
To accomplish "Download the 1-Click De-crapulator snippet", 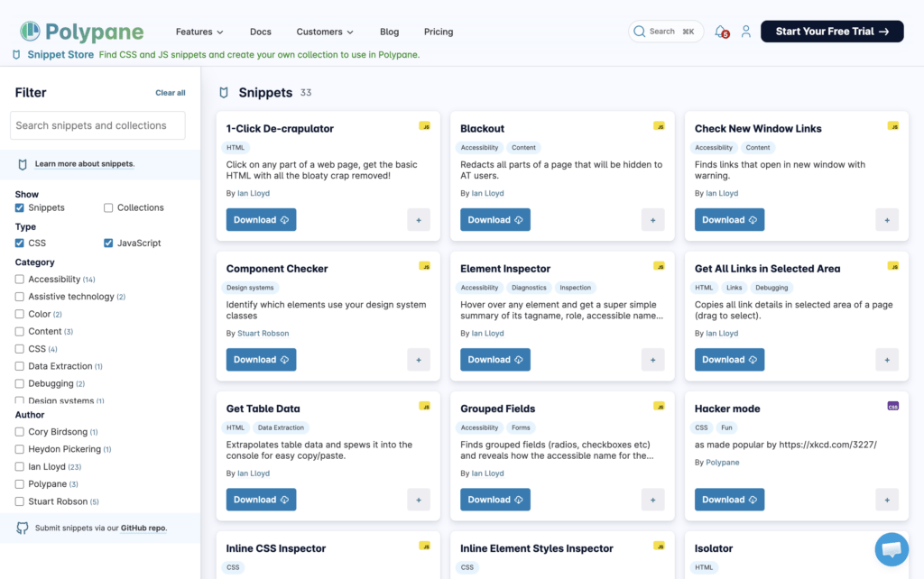I will [x=261, y=220].
